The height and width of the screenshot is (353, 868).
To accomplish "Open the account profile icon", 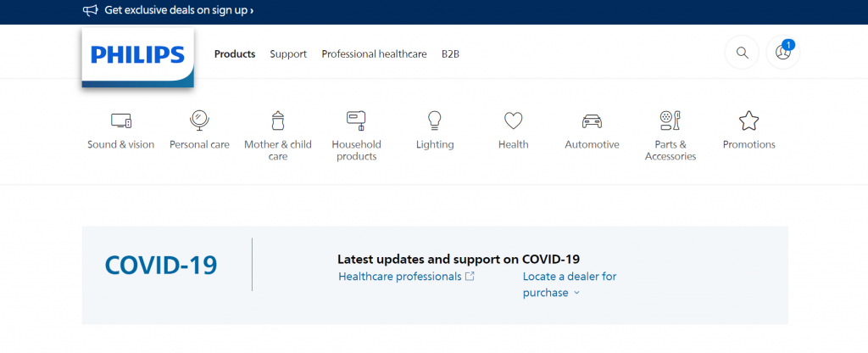I will (782, 53).
